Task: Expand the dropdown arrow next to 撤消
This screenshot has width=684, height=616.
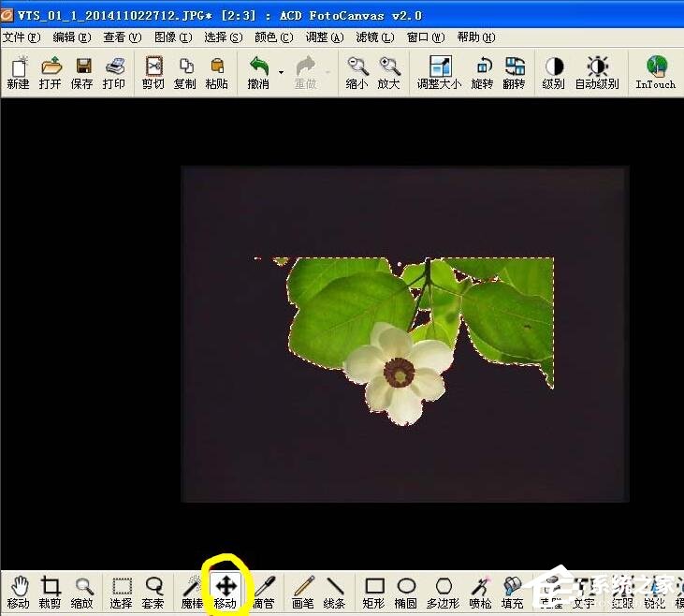Action: (x=281, y=73)
